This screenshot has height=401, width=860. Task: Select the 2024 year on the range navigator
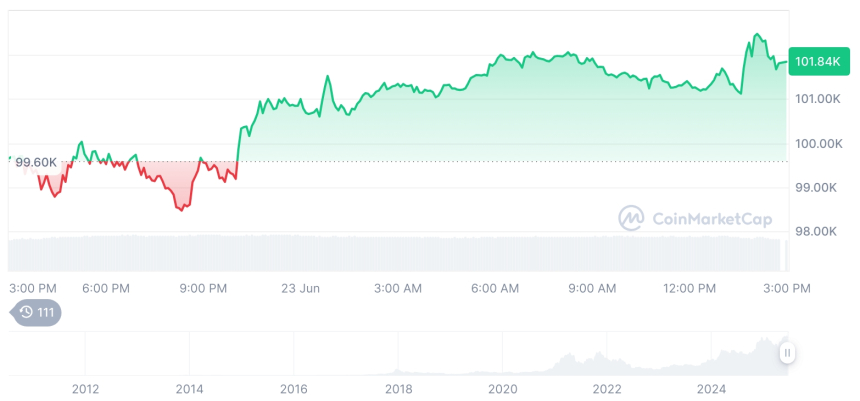pyautogui.click(x=711, y=389)
